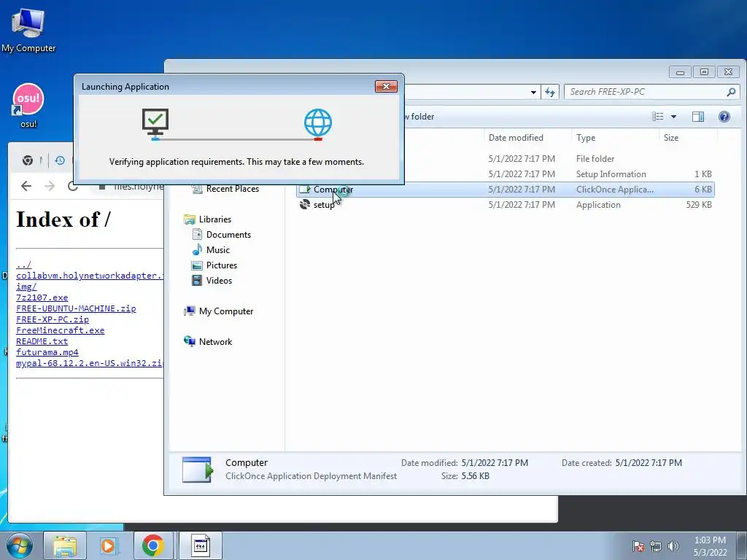Download FREE-UBUNTU-MACHINE.zip link
The image size is (747, 560).
pos(76,308)
